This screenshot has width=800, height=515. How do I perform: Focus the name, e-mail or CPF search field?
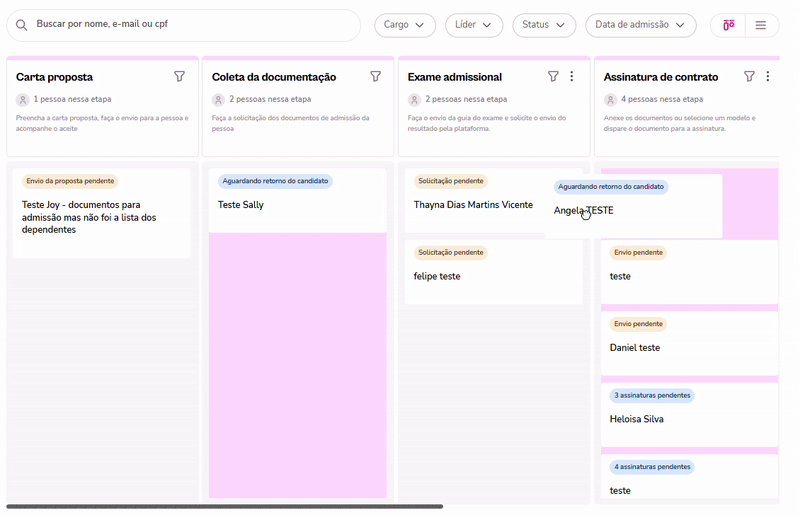point(190,25)
